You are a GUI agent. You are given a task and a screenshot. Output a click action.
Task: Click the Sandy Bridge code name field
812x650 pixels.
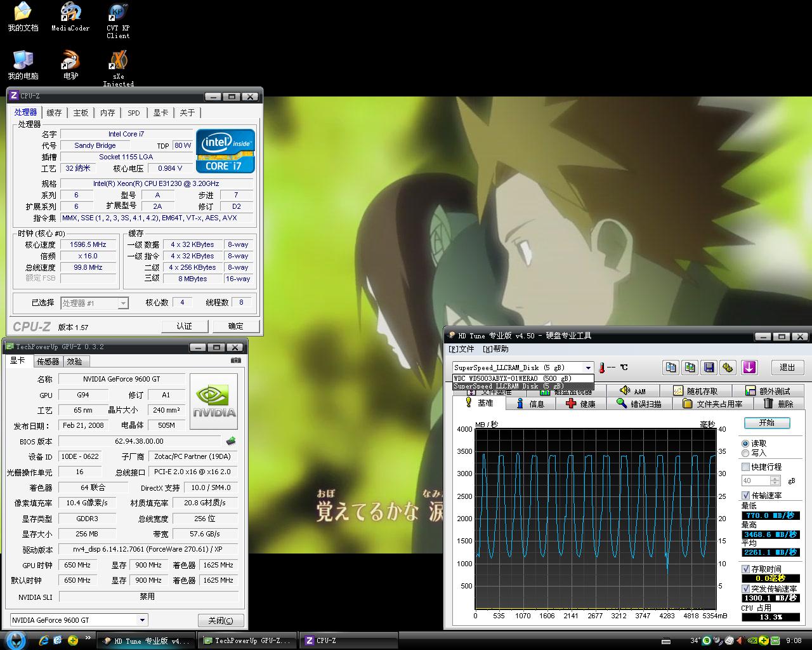pos(95,145)
